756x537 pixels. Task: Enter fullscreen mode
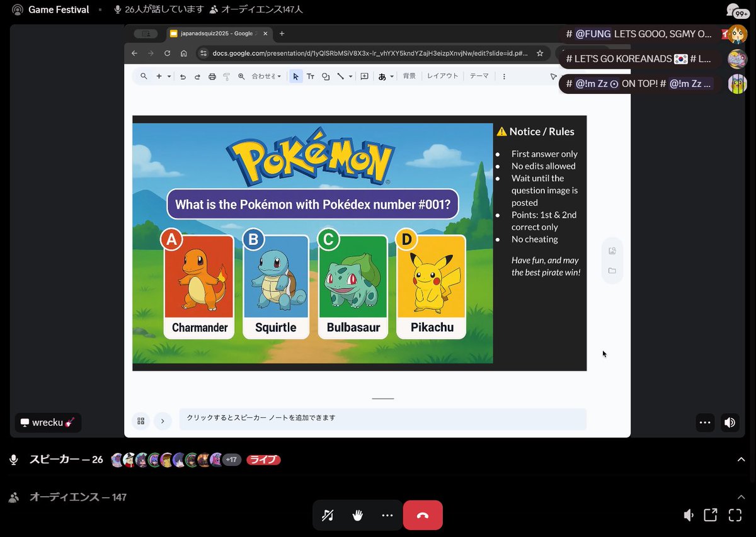coord(735,516)
